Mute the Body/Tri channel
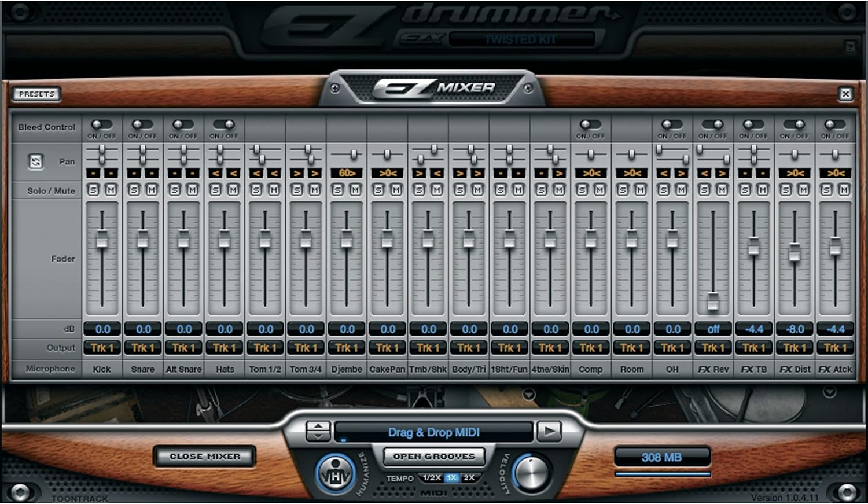Screen dimensions: 868x504 tap(478, 190)
